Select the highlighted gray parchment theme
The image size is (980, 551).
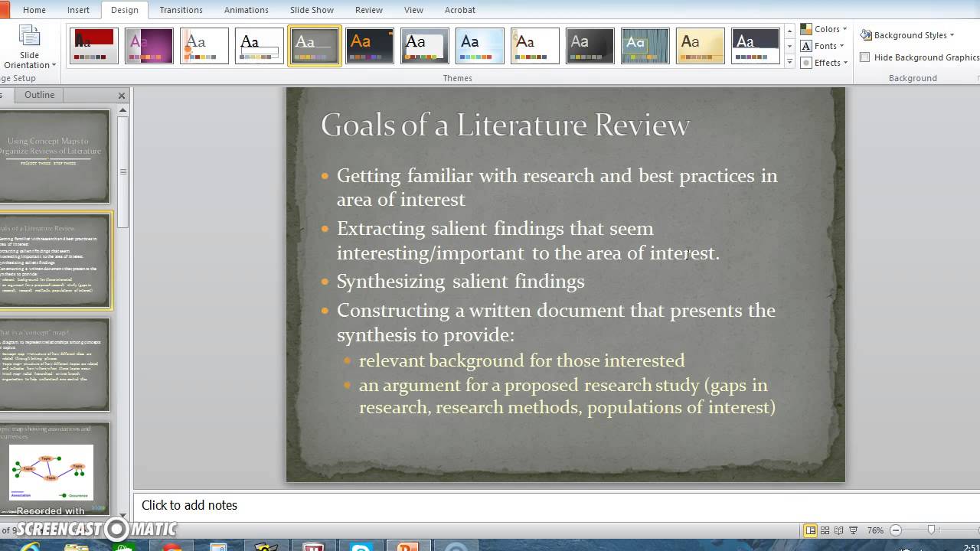tap(315, 46)
